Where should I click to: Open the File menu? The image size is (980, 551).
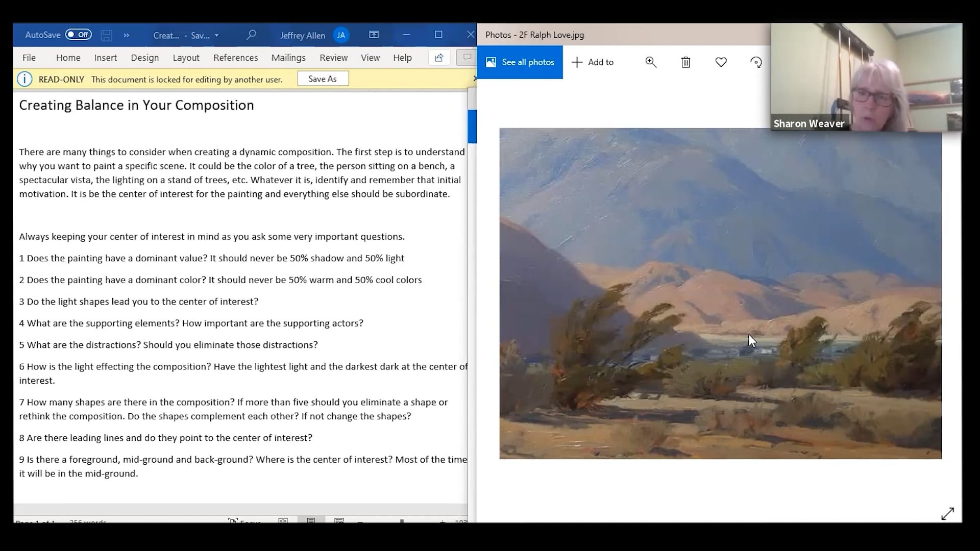click(29, 58)
